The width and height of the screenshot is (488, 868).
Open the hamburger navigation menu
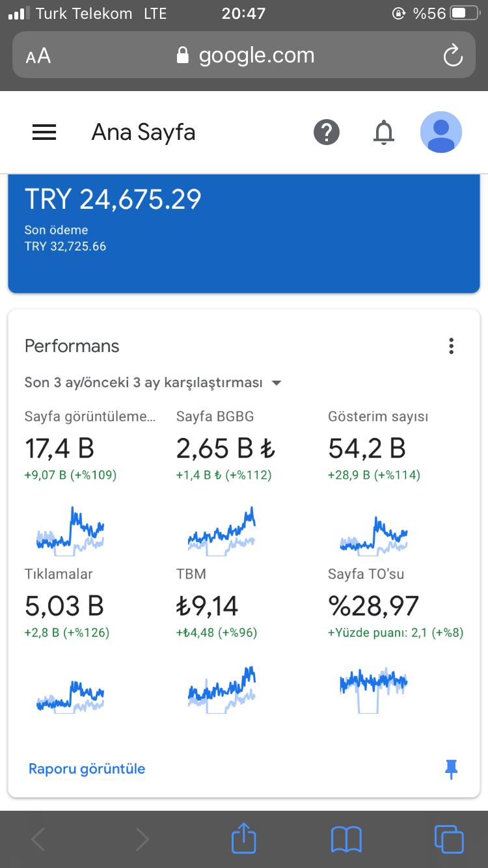pyautogui.click(x=44, y=133)
